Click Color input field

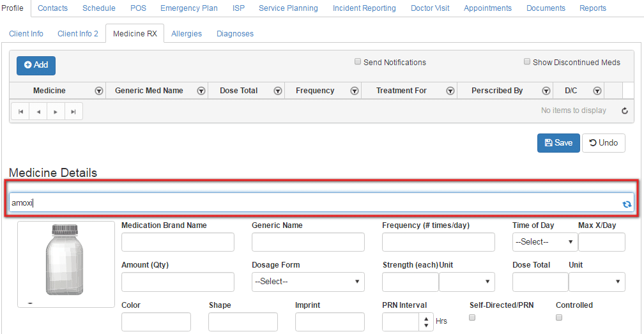156,322
